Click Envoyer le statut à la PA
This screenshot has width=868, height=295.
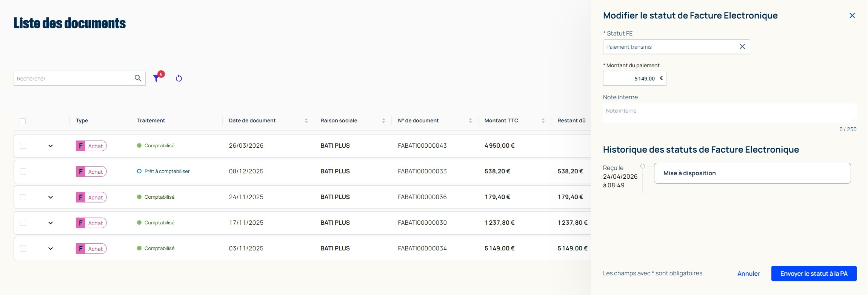click(814, 273)
